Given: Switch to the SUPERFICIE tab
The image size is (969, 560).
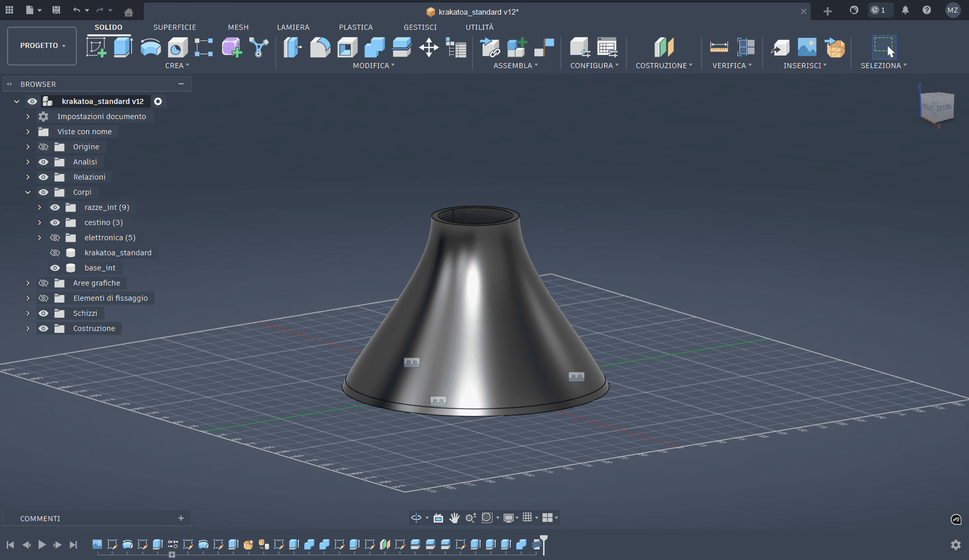Looking at the screenshot, I should coord(175,27).
